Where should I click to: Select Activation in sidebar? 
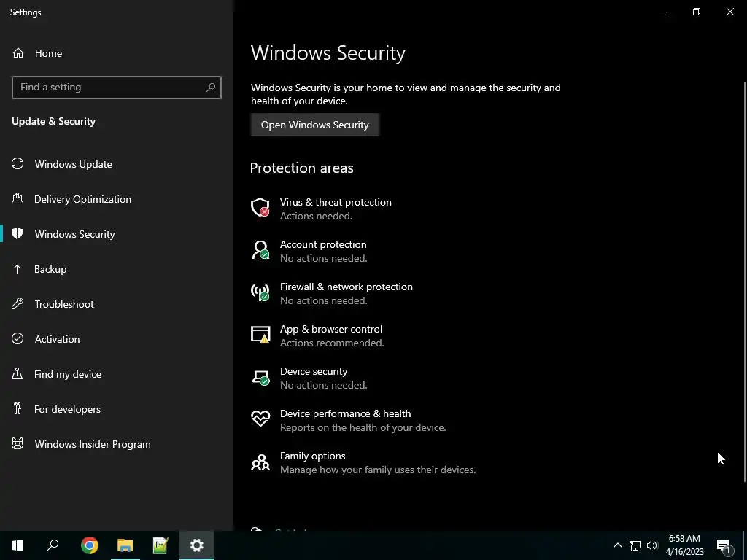(x=117, y=339)
